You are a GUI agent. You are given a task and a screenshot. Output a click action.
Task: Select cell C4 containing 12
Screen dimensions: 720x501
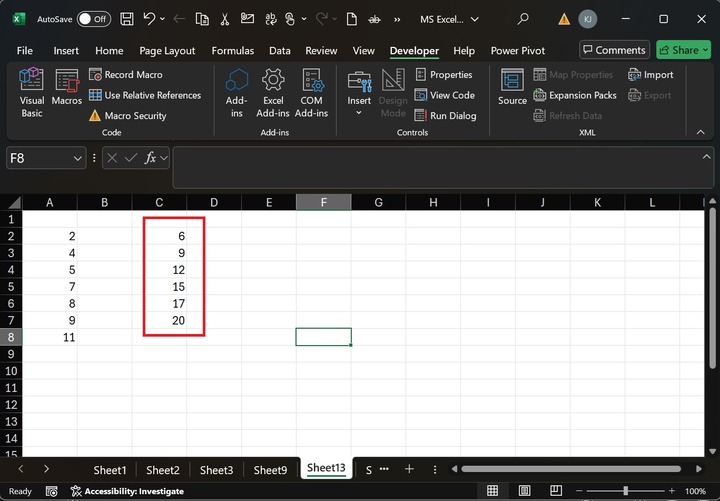click(160, 270)
